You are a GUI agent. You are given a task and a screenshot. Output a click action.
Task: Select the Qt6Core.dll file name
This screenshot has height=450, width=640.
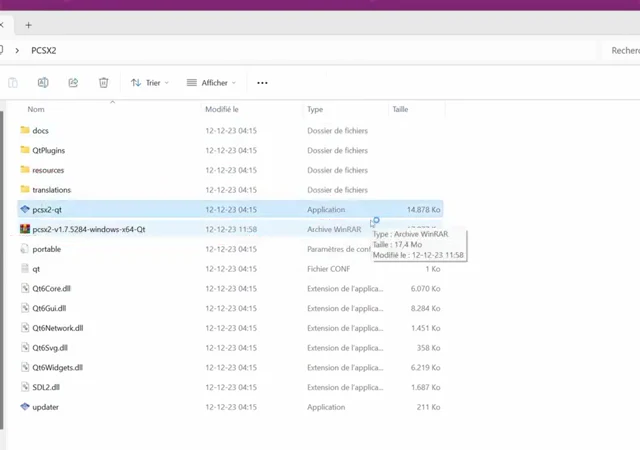tap(51, 289)
